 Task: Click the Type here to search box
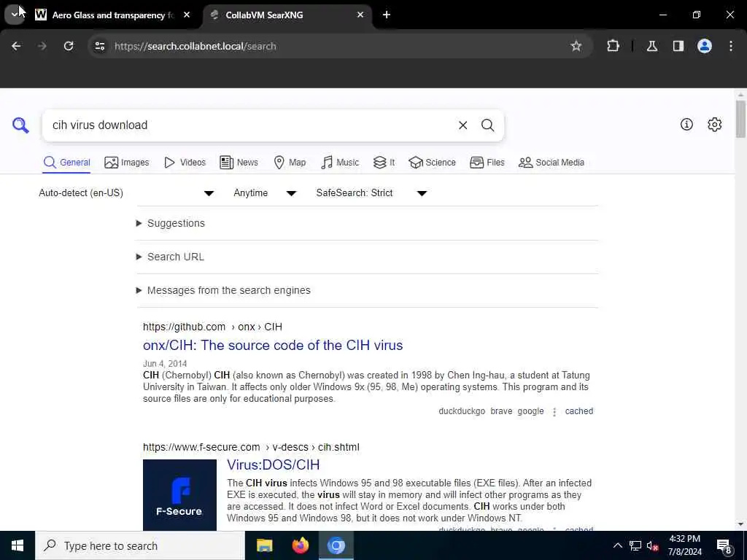[x=140, y=545]
